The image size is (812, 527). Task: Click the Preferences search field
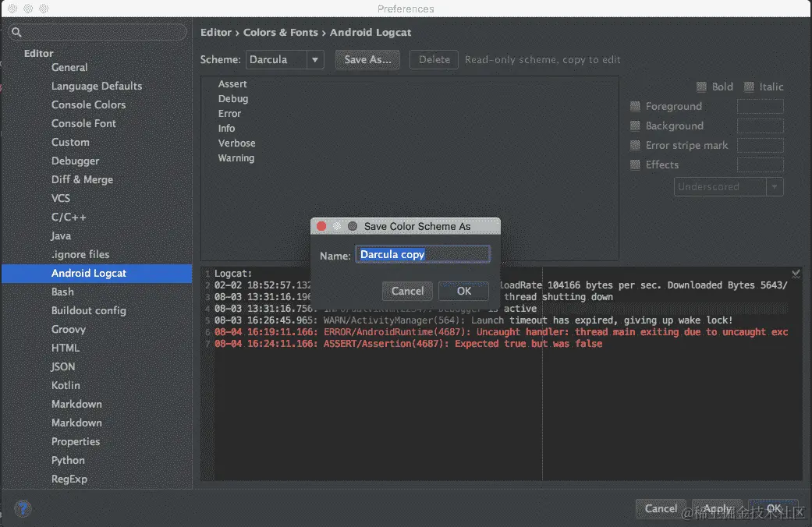(98, 32)
